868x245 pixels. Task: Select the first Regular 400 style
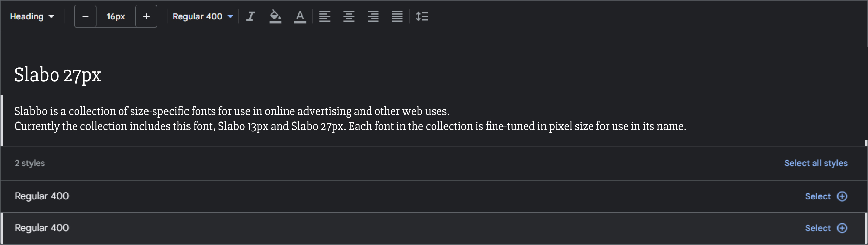point(818,196)
